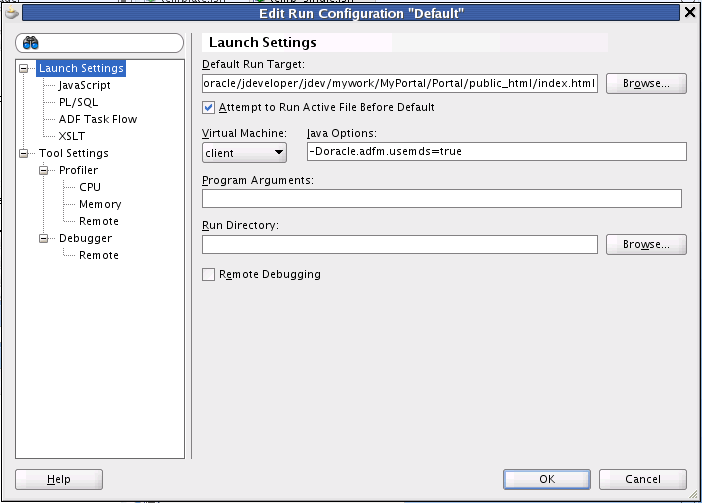Open Help for this dialog
The height and width of the screenshot is (503, 702).
click(59, 479)
